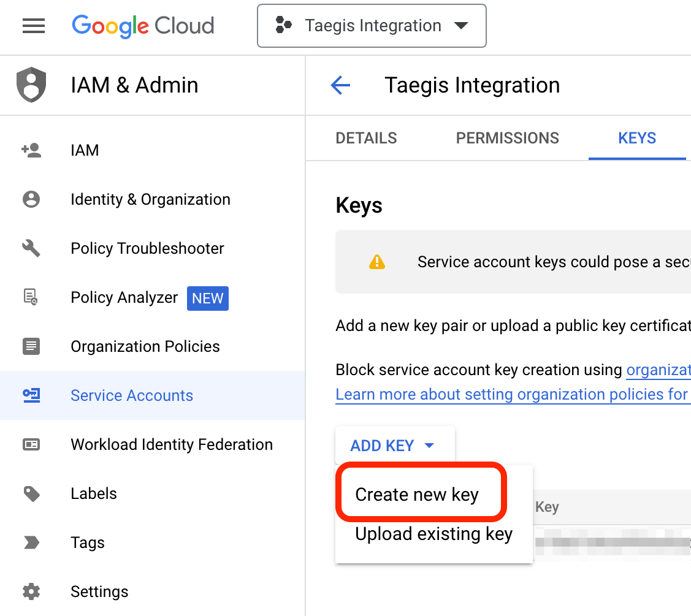
Task: Open Identity & Organization page
Action: click(x=153, y=199)
